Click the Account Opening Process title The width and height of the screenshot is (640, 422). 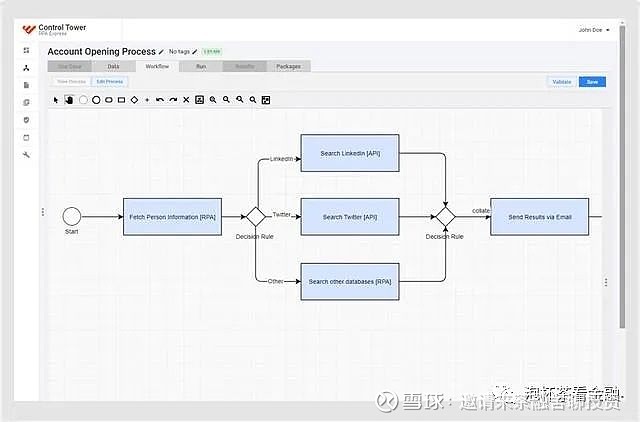pos(102,52)
